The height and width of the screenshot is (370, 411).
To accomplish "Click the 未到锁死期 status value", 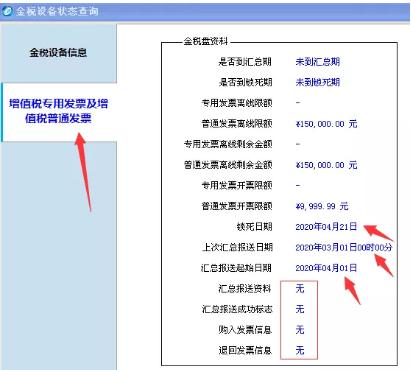I will pyautogui.click(x=318, y=82).
